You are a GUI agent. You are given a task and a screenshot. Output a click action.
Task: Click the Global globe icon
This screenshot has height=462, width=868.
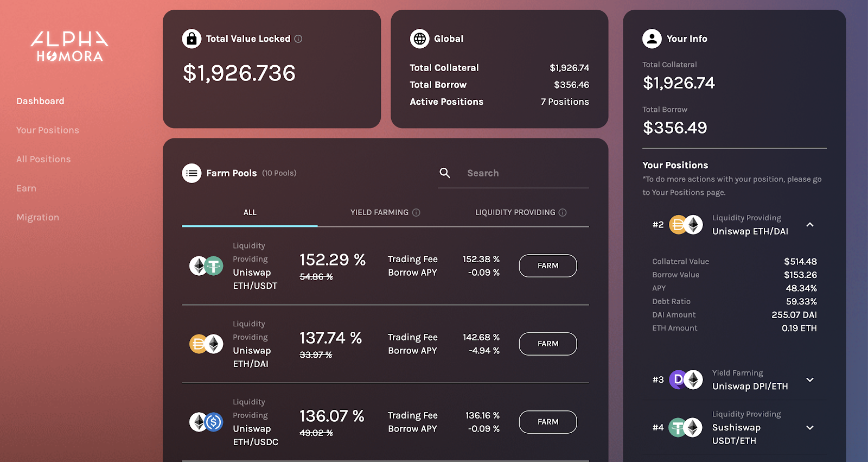(419, 39)
